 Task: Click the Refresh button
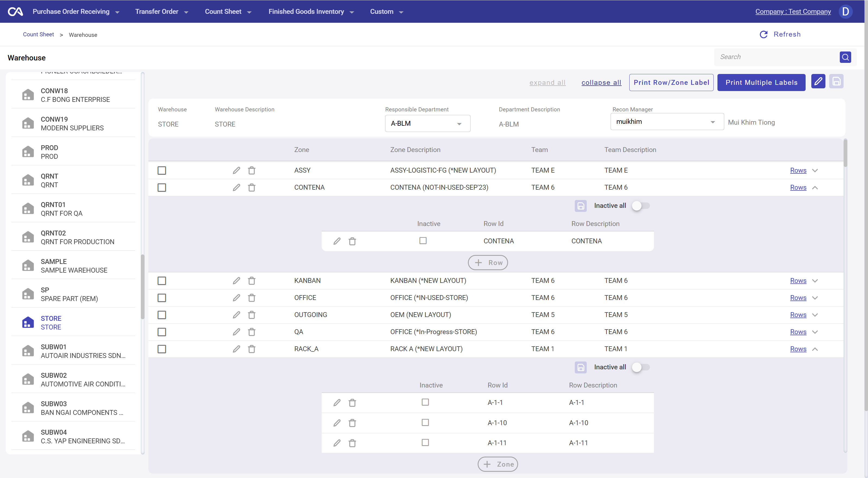tap(780, 34)
